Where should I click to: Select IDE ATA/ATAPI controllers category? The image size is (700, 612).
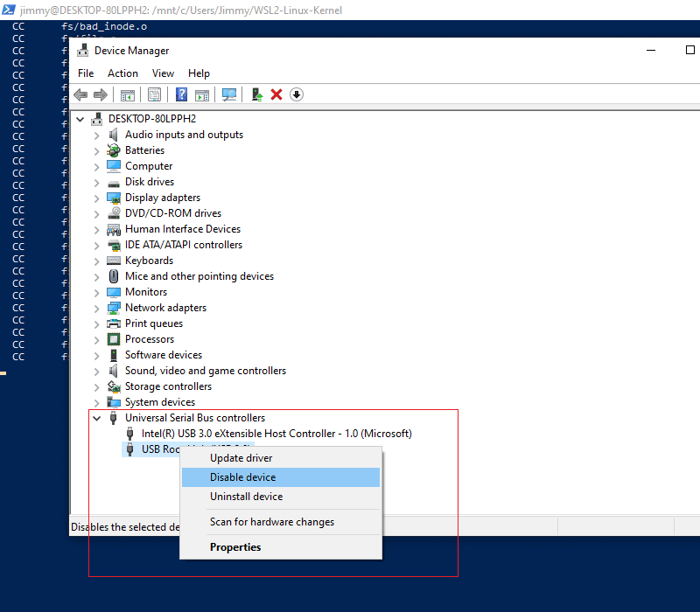click(184, 245)
